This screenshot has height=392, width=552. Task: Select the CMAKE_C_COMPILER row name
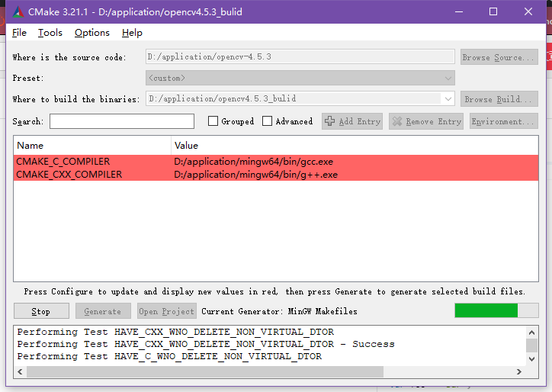pyautogui.click(x=63, y=162)
